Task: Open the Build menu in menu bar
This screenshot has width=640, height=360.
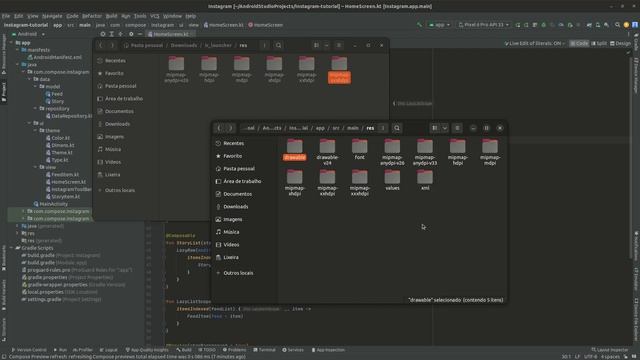Action: coord(111,16)
